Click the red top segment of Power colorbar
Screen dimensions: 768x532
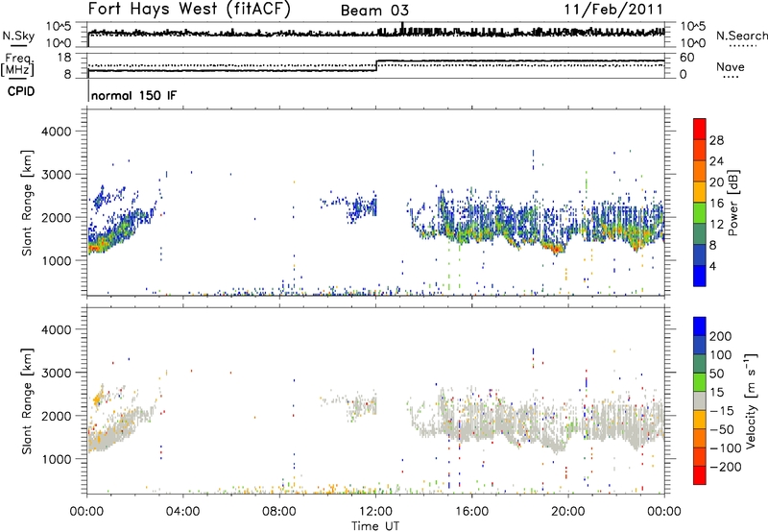pyautogui.click(x=700, y=129)
